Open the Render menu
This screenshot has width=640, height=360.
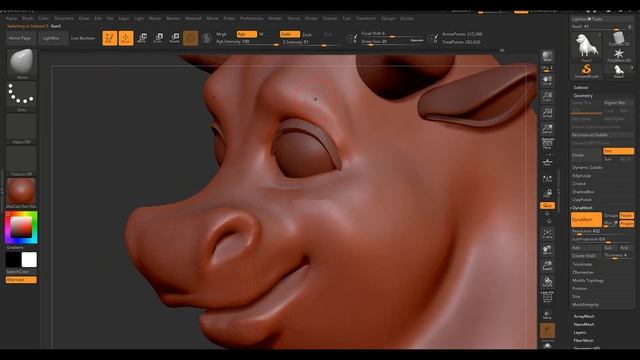point(275,18)
